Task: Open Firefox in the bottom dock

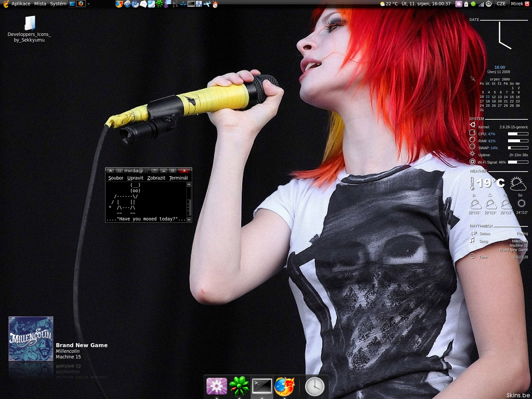Action: click(x=285, y=386)
